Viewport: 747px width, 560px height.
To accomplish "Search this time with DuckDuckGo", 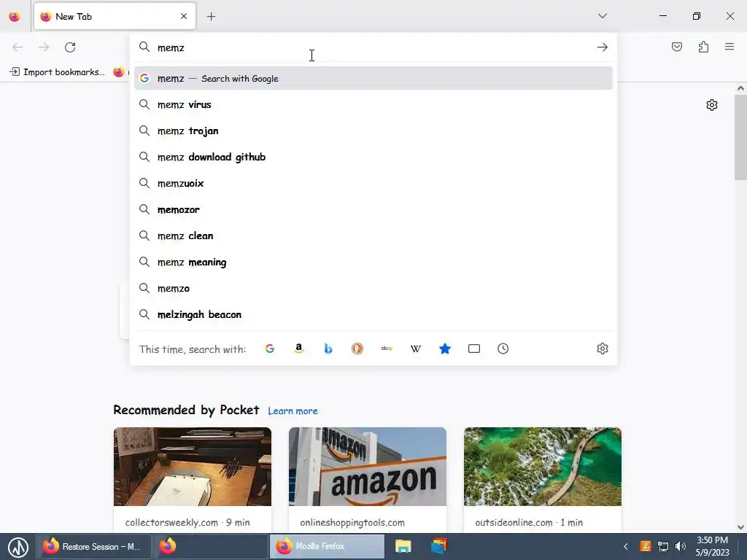I will coord(357,349).
